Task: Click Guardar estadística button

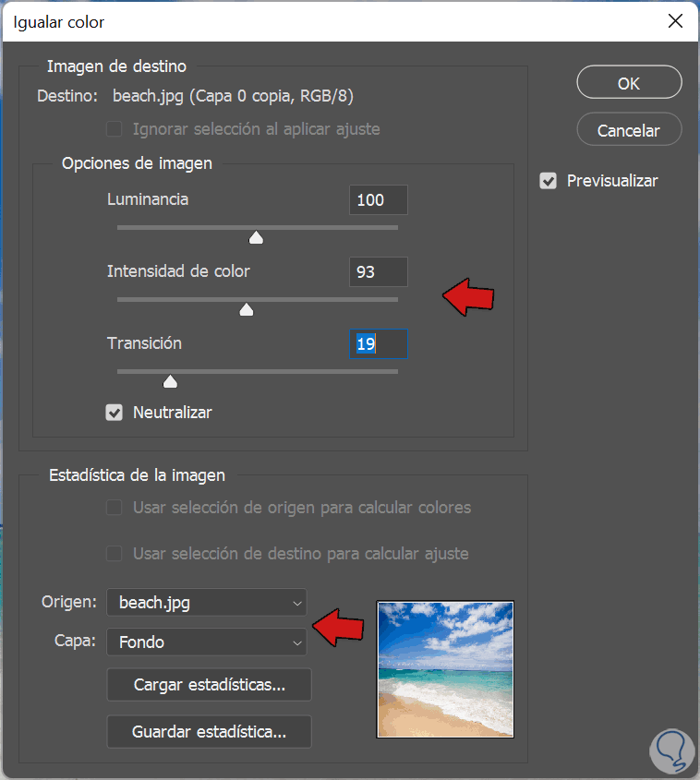Action: click(x=209, y=732)
